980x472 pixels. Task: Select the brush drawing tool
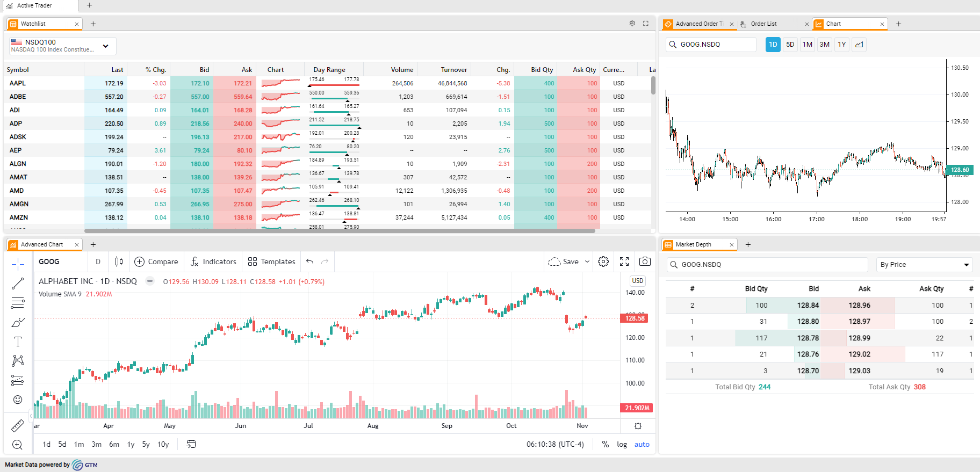pos(18,322)
